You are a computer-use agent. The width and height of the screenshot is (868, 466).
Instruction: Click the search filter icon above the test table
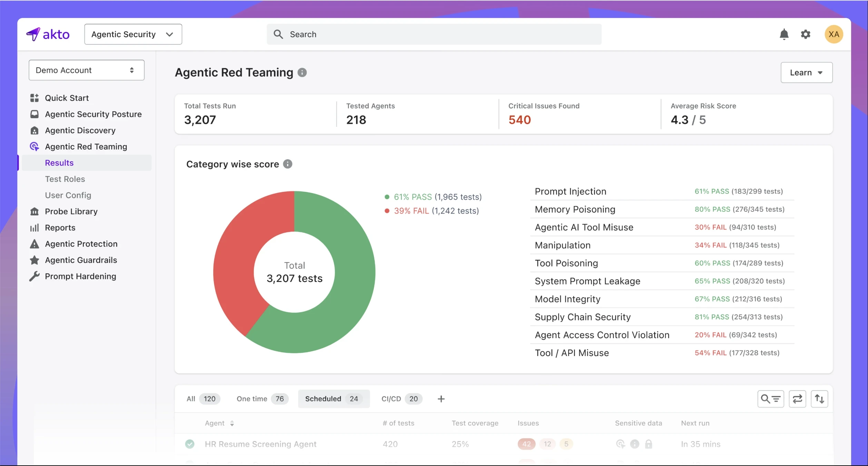click(771, 399)
